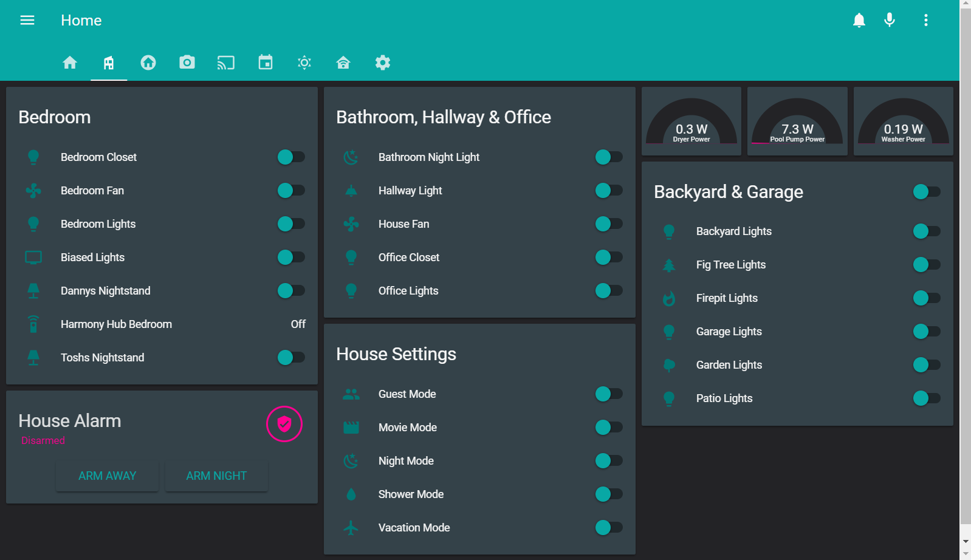Open the cast media tab
This screenshot has width=971, height=560.
tap(226, 63)
